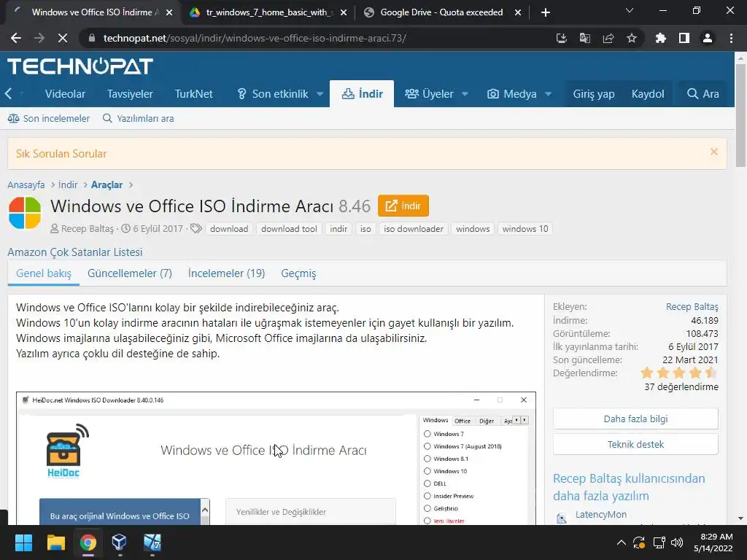Screen dimensions: 747x560
Task: Expand the Medya dropdown arrow
Action: pos(548,94)
